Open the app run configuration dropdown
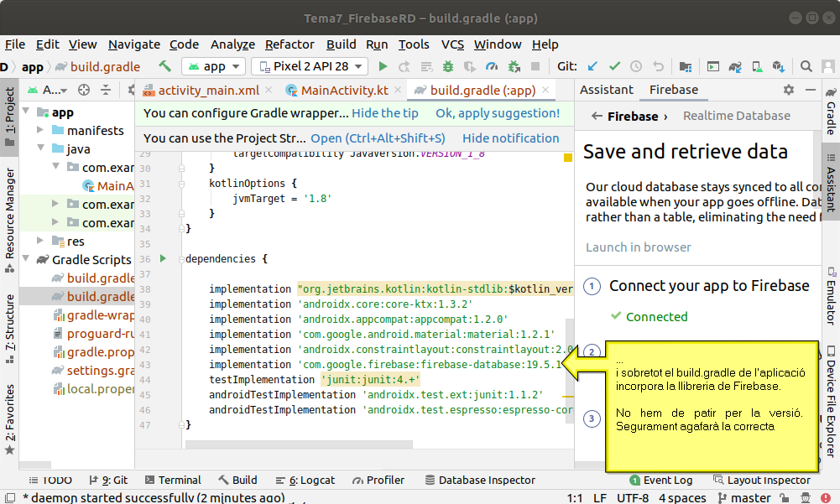Image resolution: width=840 pixels, height=504 pixels. [x=214, y=66]
